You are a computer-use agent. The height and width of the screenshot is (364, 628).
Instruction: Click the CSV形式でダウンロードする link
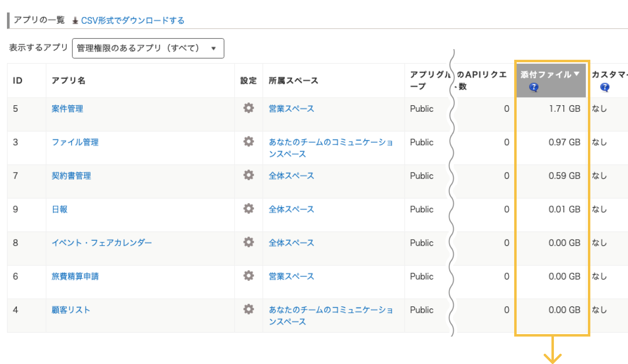pyautogui.click(x=133, y=20)
